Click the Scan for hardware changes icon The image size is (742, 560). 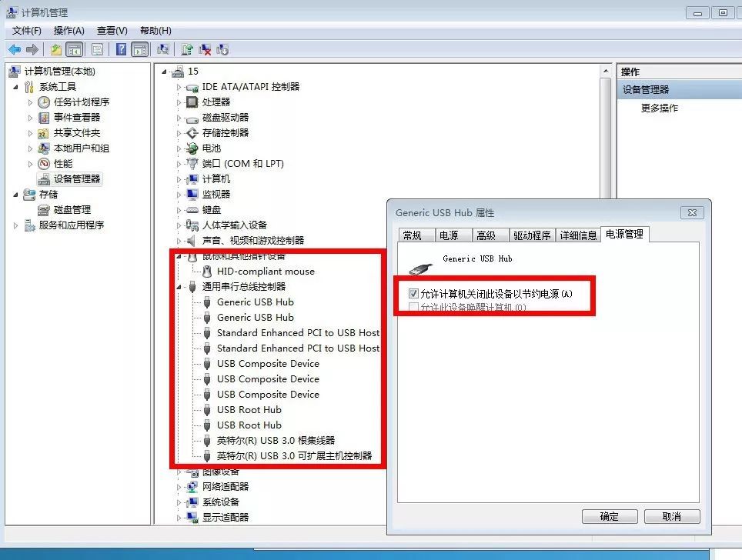point(163,49)
